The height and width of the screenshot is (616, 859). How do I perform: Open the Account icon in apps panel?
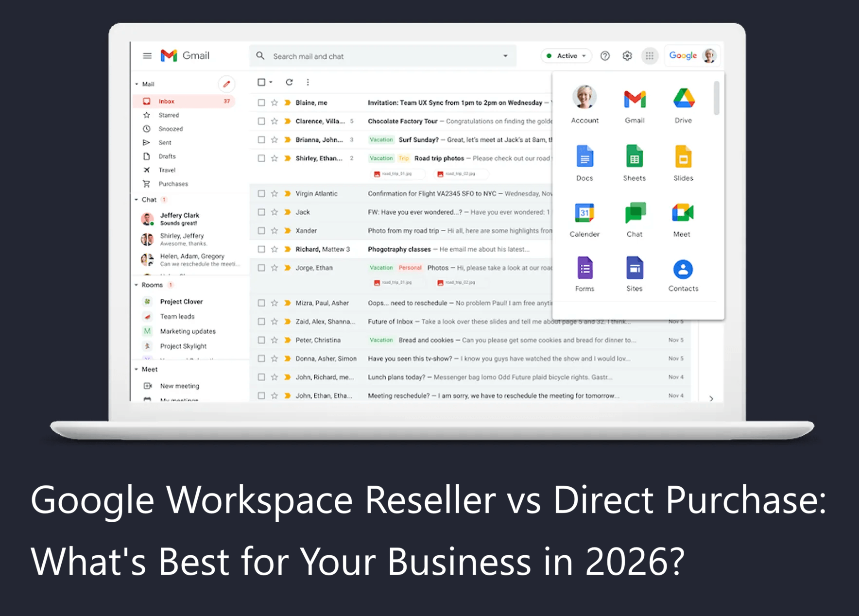pyautogui.click(x=584, y=104)
